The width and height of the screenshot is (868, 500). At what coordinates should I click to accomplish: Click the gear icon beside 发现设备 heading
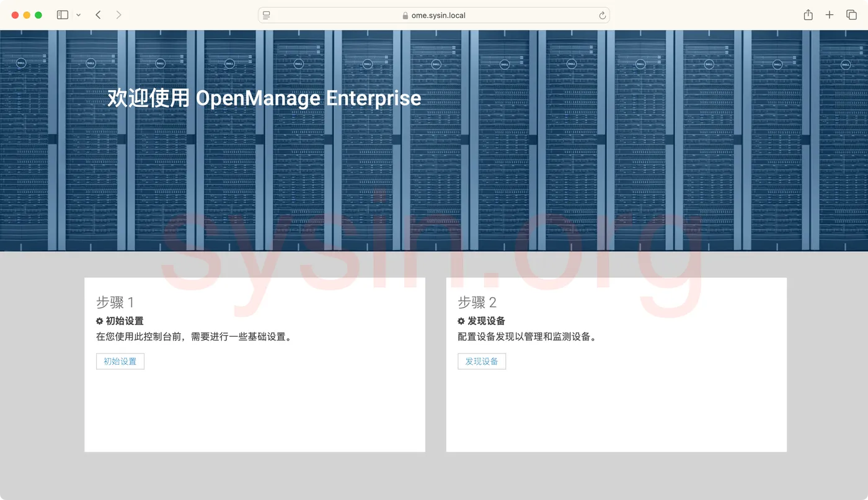(461, 321)
